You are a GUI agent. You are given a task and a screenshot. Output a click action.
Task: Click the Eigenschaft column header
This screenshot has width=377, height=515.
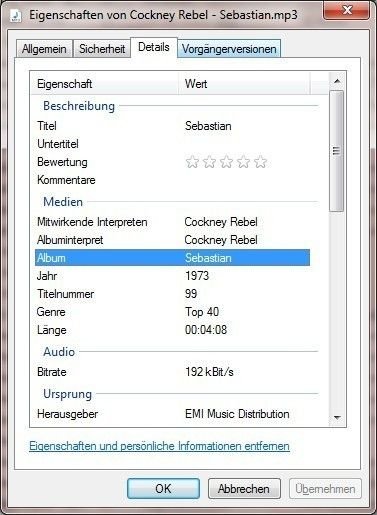[x=104, y=84]
